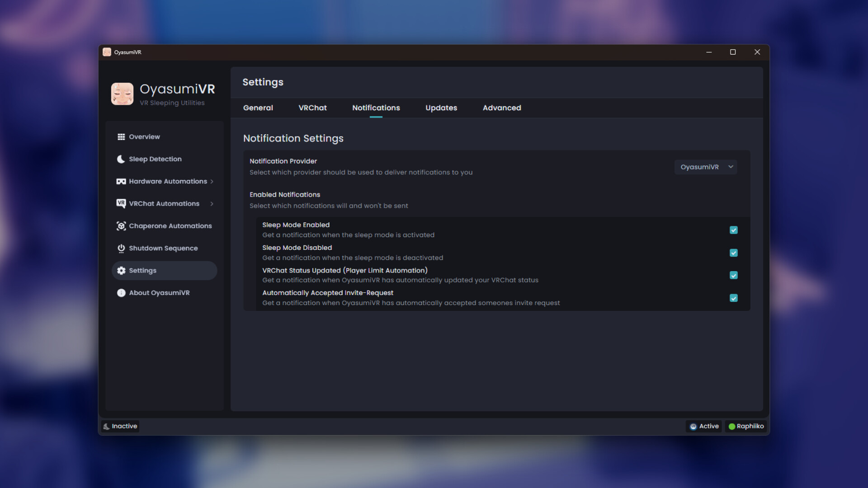Image resolution: width=868 pixels, height=488 pixels.
Task: Switch to the Updates tab
Action: [441, 108]
